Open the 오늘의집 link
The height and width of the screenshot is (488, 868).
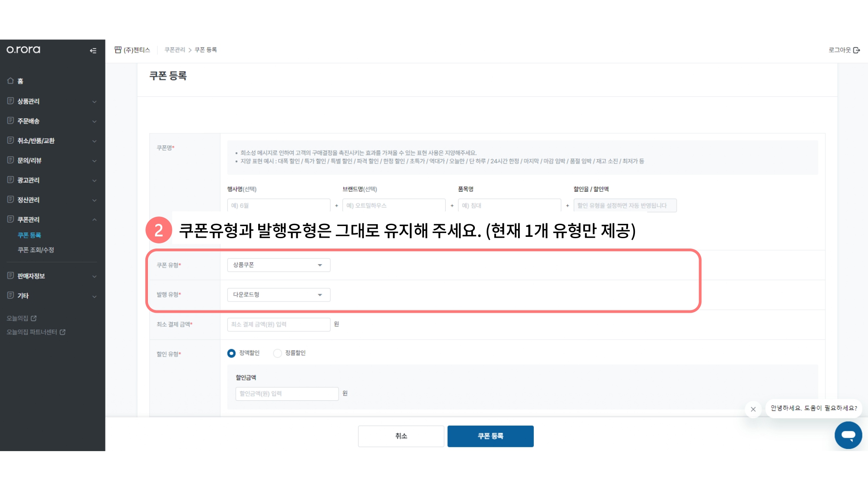17,318
